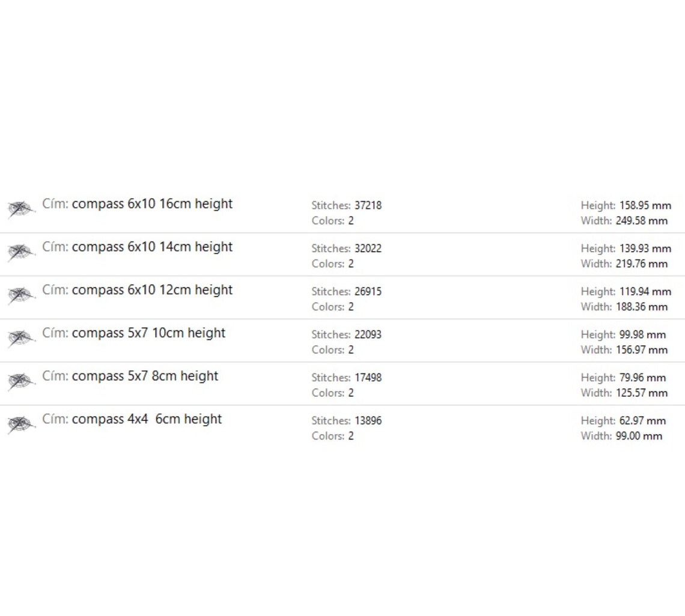Click the Width: 156.97 mm value
Image resolution: width=685 pixels, height=616 pixels.
[641, 350]
